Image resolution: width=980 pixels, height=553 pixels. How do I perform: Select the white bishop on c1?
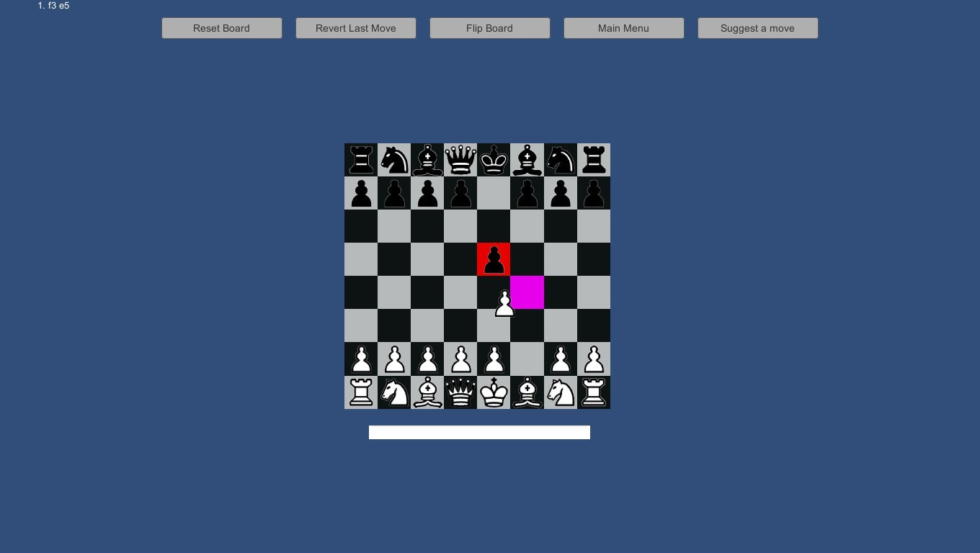coord(427,392)
